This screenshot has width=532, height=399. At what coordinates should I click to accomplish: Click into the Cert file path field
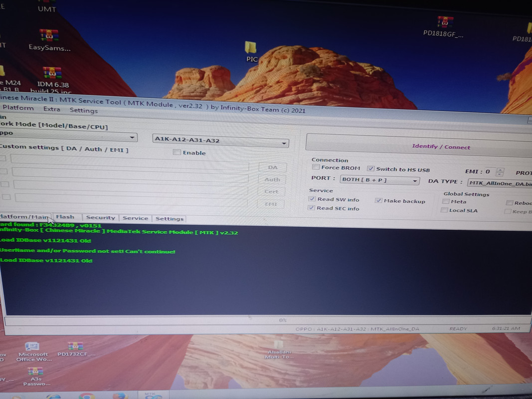(x=131, y=187)
